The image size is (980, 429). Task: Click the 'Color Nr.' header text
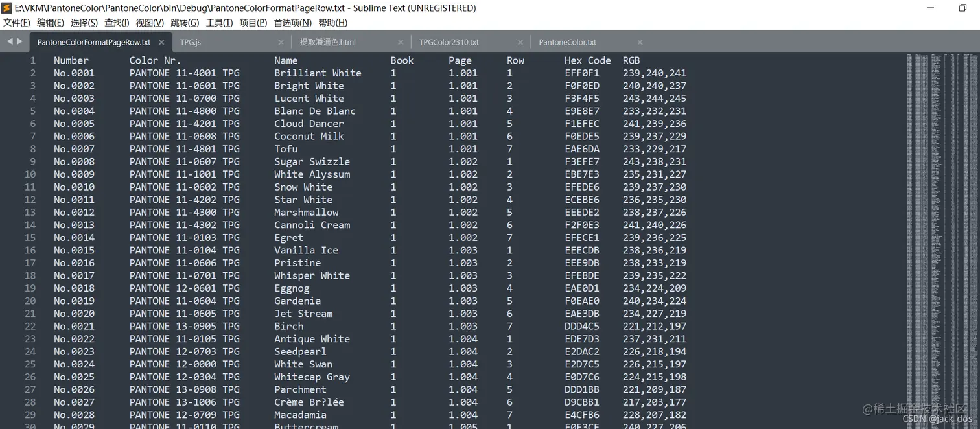tap(156, 60)
